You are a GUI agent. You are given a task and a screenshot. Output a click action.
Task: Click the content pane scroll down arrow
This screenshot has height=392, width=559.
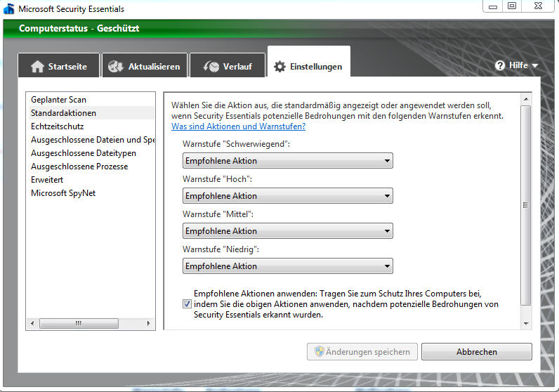pos(526,324)
